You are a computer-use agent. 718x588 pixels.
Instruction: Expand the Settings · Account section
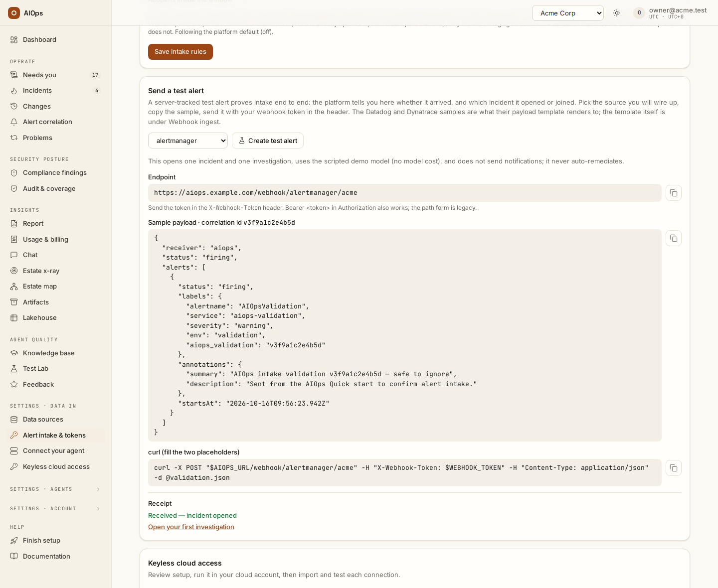[55, 509]
